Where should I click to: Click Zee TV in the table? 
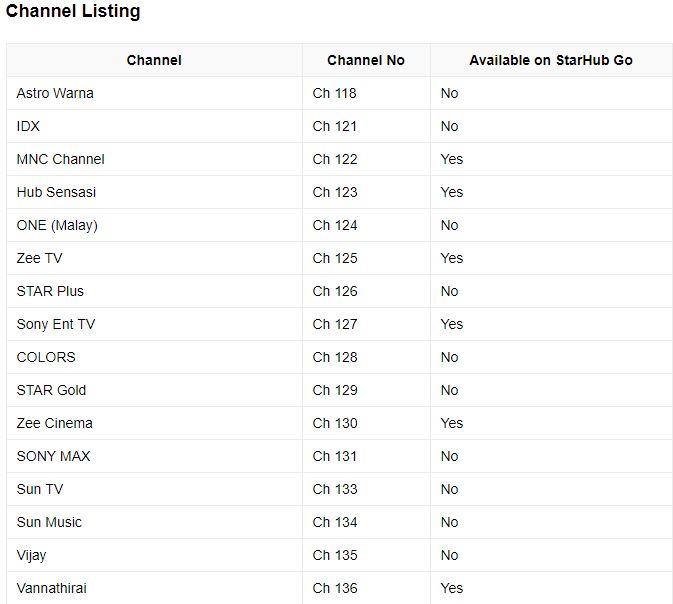click(x=40, y=258)
